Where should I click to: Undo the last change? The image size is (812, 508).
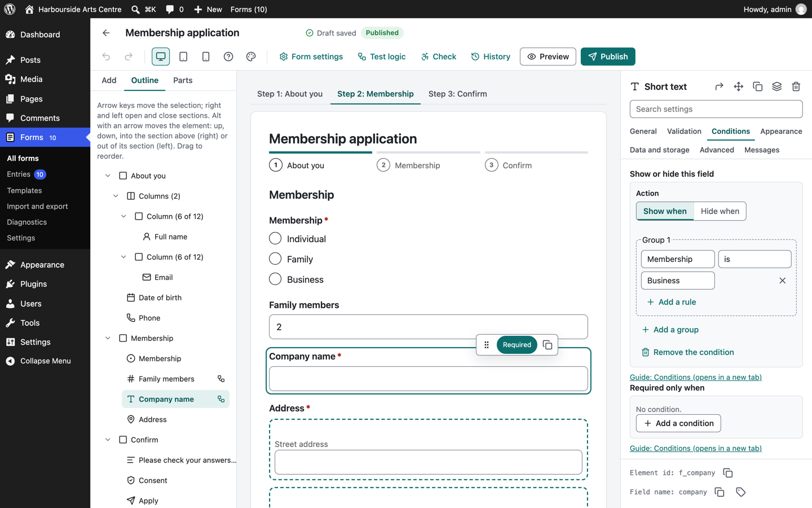point(106,56)
